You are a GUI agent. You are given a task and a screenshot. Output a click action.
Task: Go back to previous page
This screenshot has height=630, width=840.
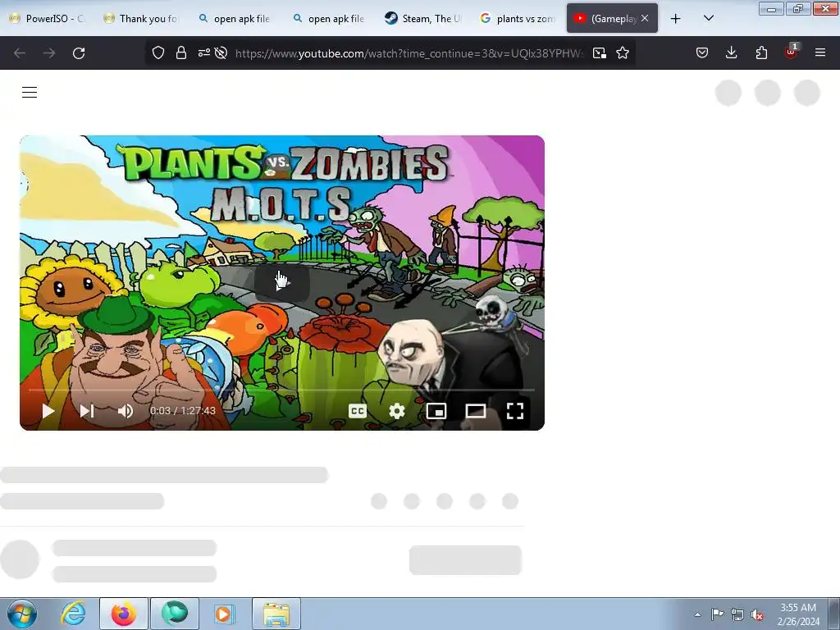coord(20,53)
